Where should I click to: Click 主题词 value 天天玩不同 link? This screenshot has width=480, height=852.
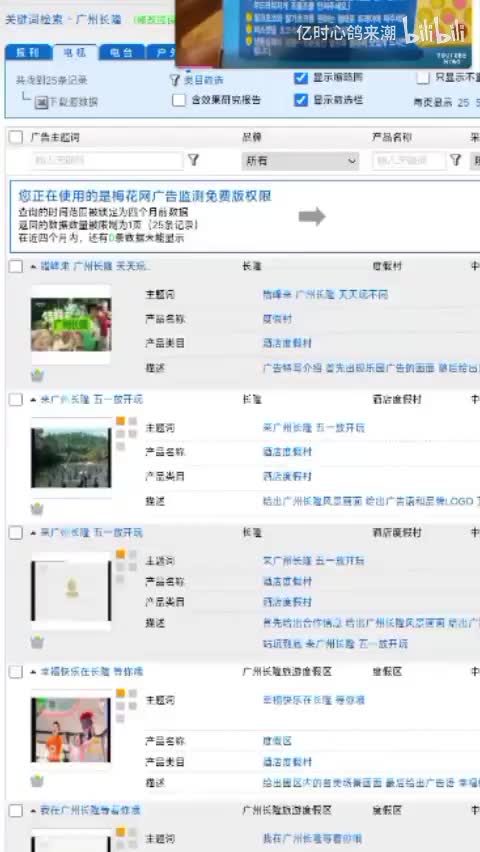pos(325,295)
